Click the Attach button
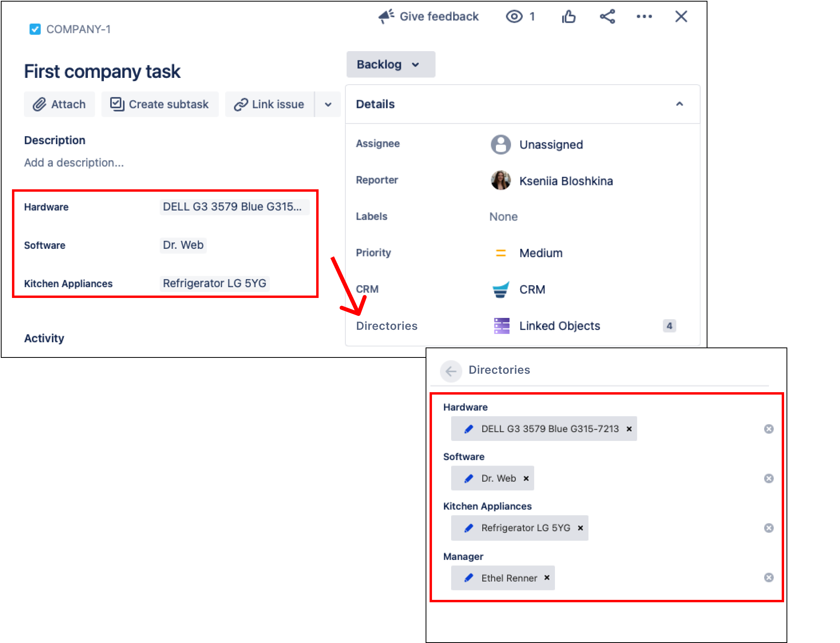The width and height of the screenshot is (840, 643). click(x=59, y=105)
